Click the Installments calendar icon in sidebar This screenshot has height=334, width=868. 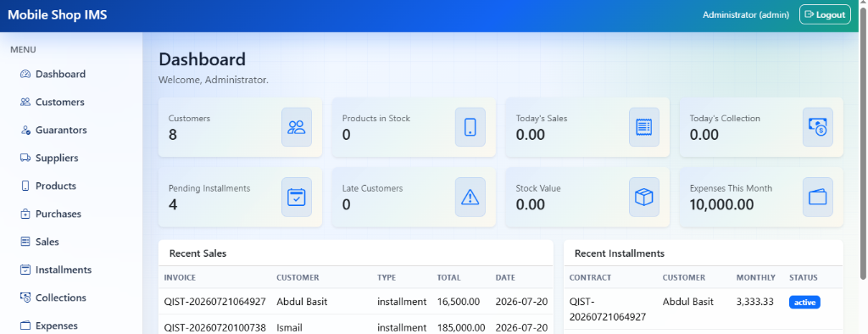coord(25,270)
